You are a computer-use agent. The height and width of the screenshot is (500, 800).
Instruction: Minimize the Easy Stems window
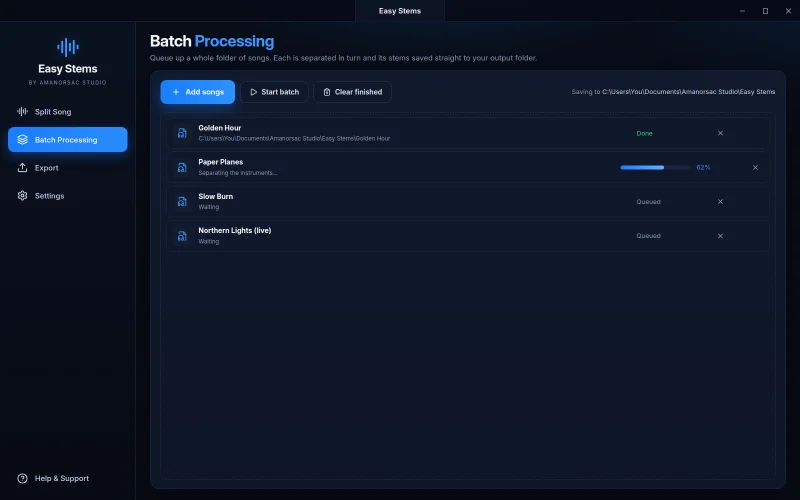pyautogui.click(x=742, y=11)
